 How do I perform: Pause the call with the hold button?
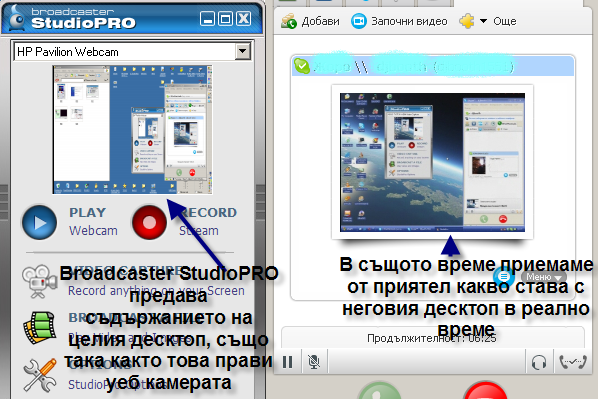pos(288,362)
